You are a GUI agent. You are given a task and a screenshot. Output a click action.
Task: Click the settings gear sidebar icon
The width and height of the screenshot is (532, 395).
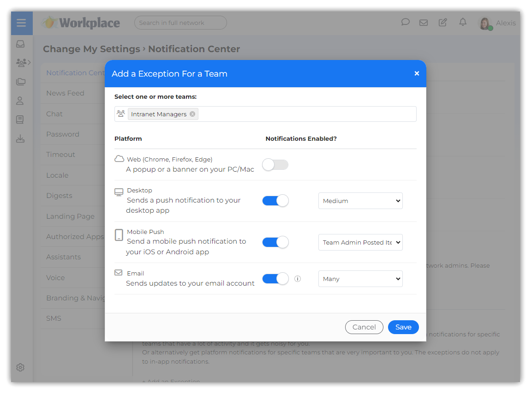20,368
